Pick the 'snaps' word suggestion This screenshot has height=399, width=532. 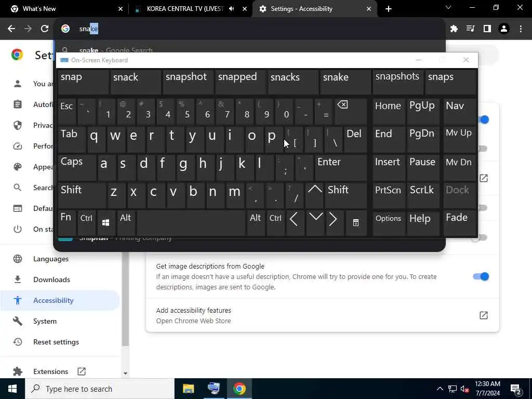(x=450, y=82)
